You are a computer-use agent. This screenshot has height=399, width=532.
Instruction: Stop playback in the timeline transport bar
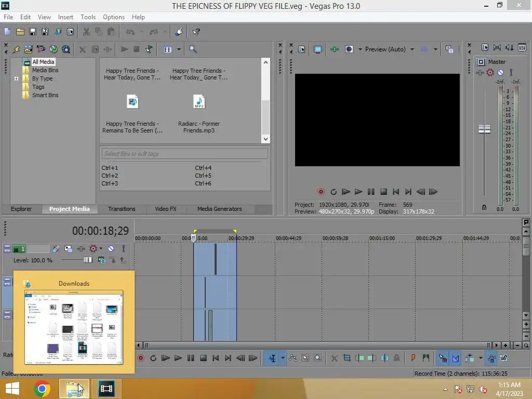tap(203, 358)
